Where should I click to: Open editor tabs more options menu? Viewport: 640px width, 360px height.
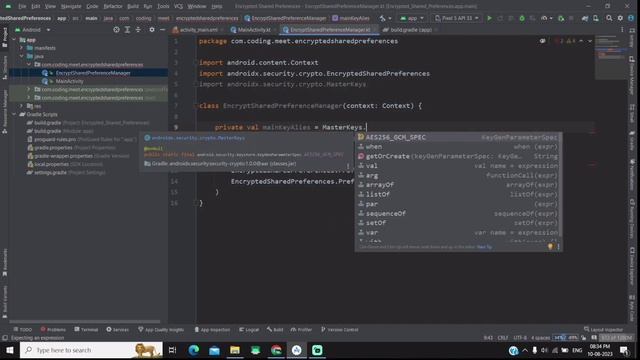622,30
